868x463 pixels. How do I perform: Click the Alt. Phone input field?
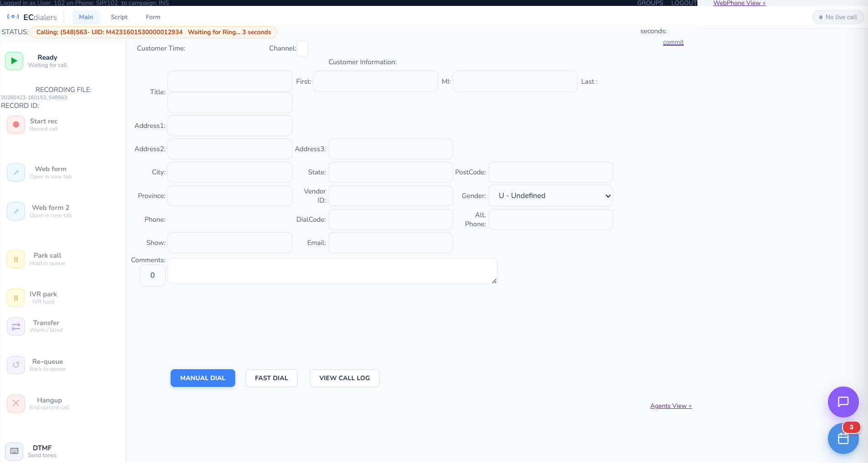(x=550, y=219)
